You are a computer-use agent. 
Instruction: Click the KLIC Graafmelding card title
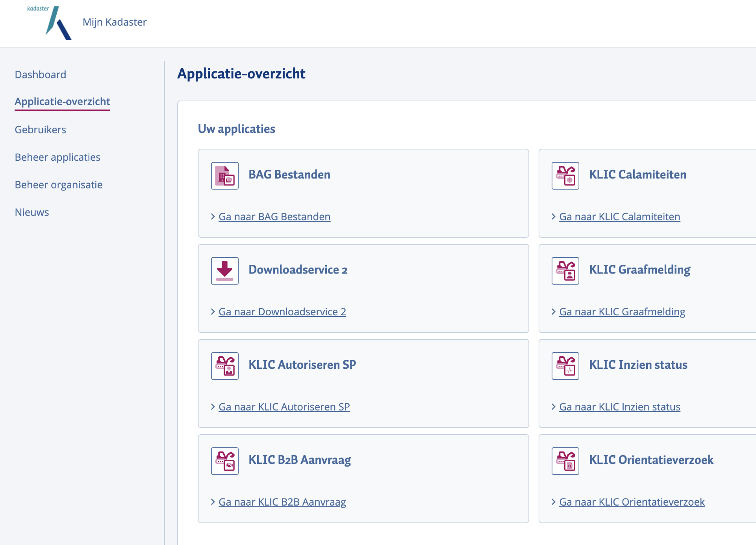(x=640, y=270)
